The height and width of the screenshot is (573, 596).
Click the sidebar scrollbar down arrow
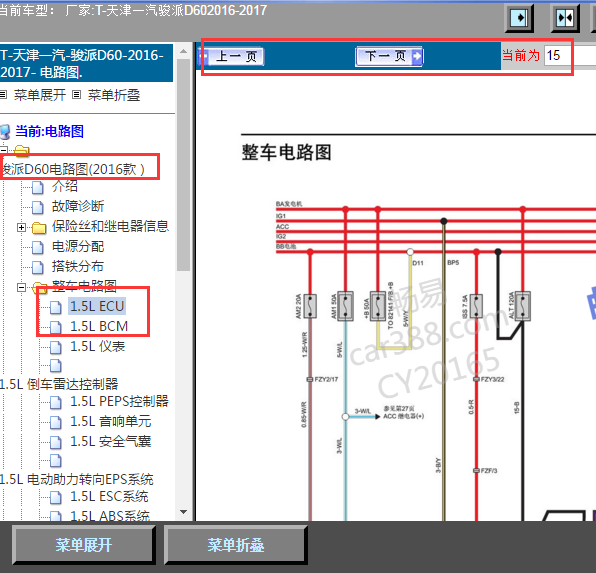[x=184, y=512]
